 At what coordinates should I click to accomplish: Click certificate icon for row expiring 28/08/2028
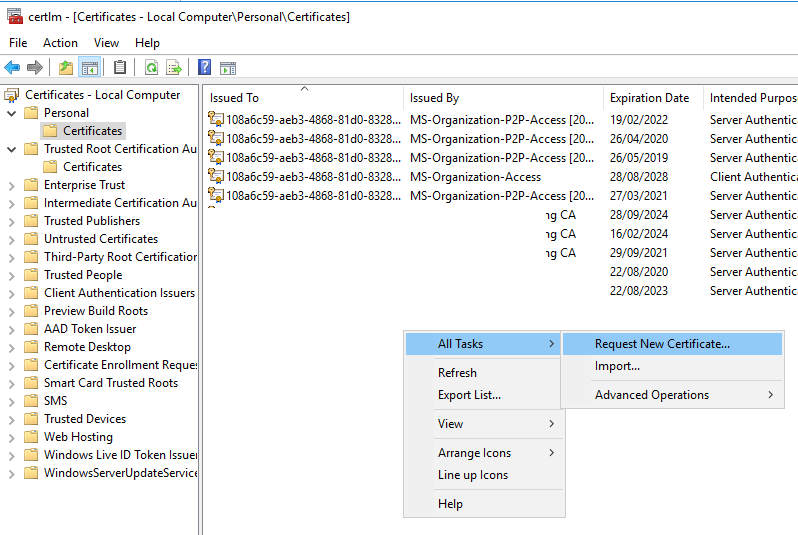click(216, 176)
